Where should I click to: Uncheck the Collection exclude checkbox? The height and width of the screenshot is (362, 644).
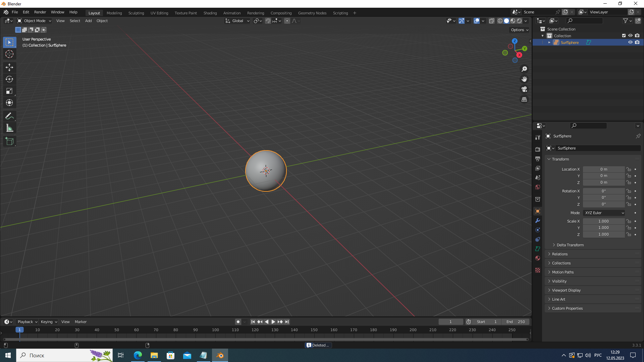(x=624, y=36)
